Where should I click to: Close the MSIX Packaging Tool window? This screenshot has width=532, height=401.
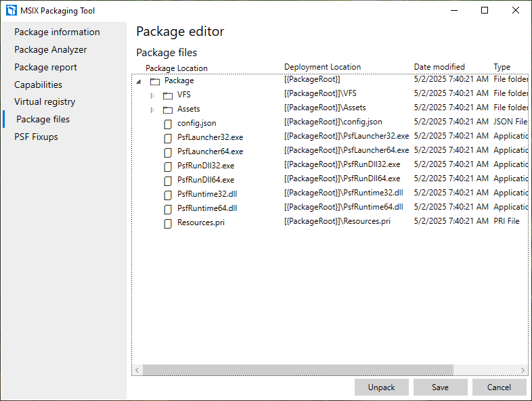[x=515, y=11]
